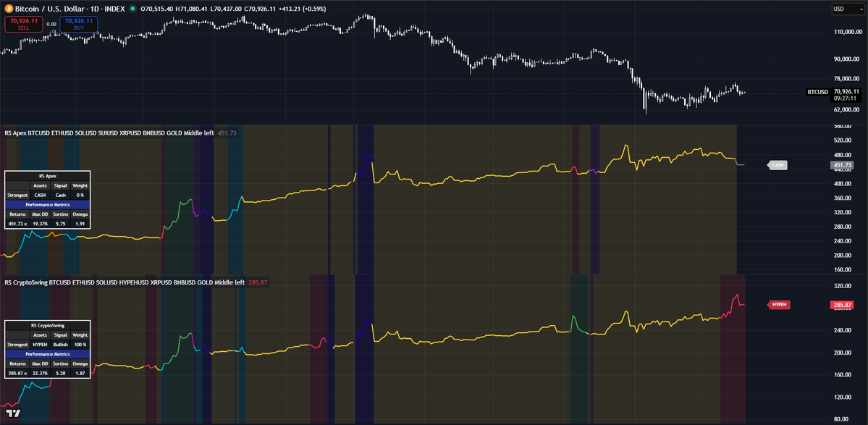
Task: Click the 90,000.00 price axis label
Action: [x=848, y=60]
